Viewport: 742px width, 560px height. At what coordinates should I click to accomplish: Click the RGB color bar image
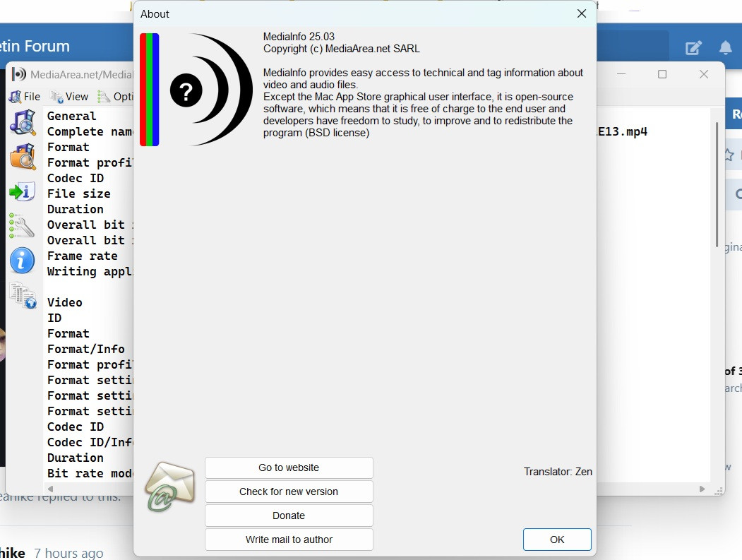click(150, 90)
